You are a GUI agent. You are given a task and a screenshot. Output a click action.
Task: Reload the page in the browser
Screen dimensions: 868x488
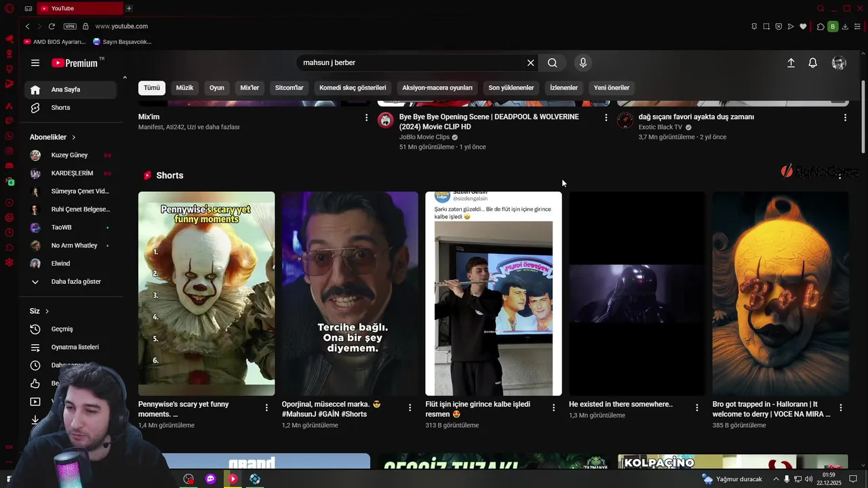point(52,26)
